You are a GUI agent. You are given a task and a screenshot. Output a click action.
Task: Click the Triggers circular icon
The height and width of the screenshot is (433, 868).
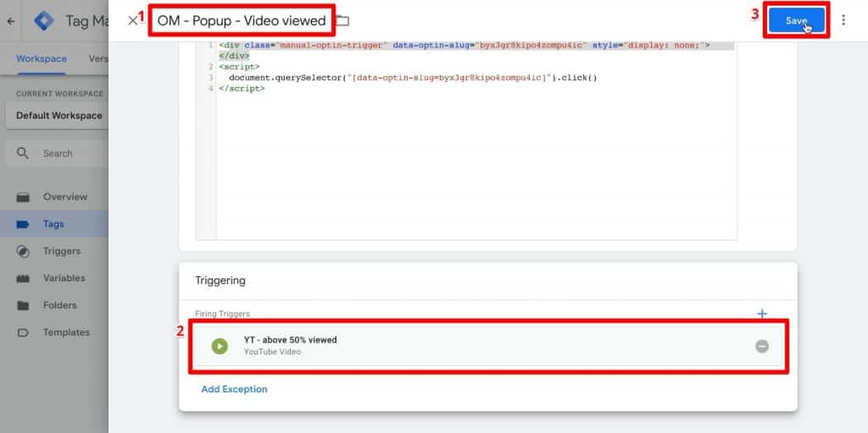(x=23, y=252)
